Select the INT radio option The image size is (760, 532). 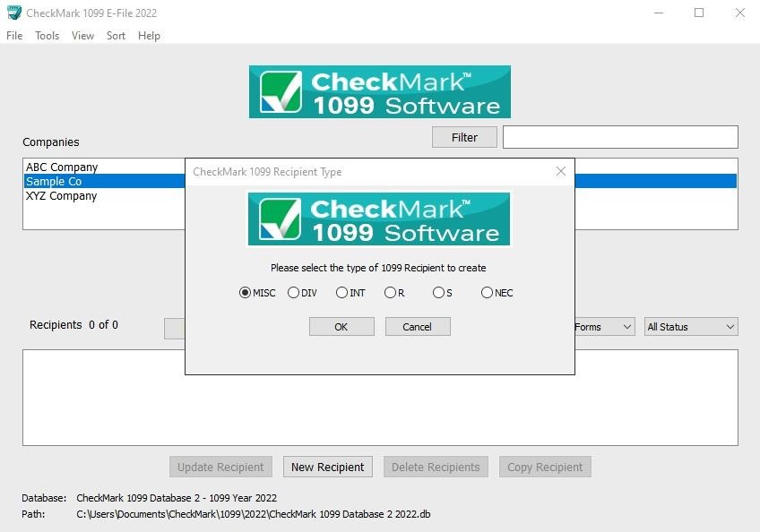tap(341, 293)
